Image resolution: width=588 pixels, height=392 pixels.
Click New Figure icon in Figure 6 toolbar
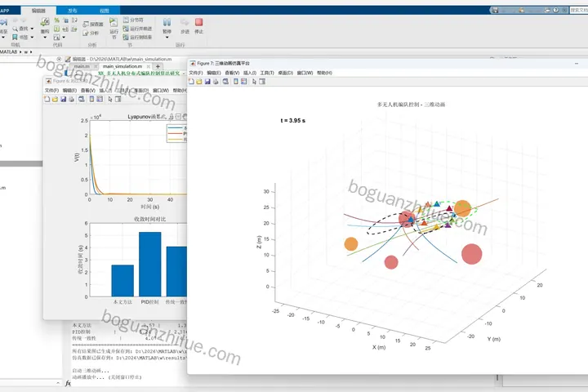pos(47,99)
